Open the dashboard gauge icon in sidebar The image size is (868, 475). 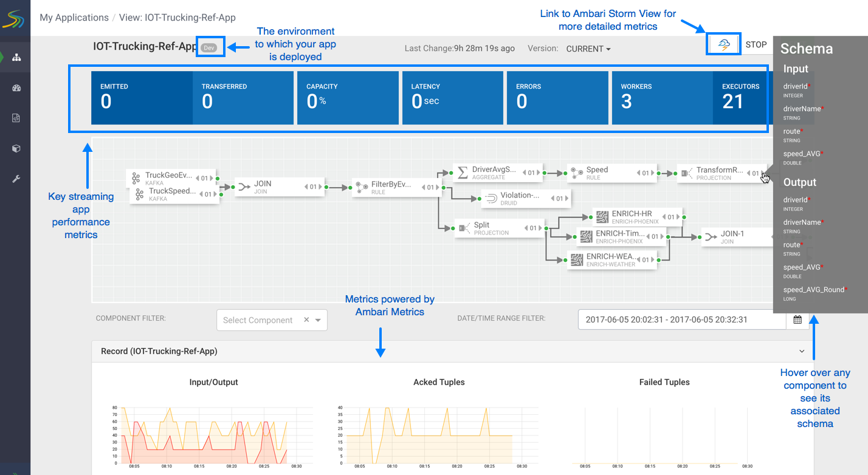click(16, 88)
